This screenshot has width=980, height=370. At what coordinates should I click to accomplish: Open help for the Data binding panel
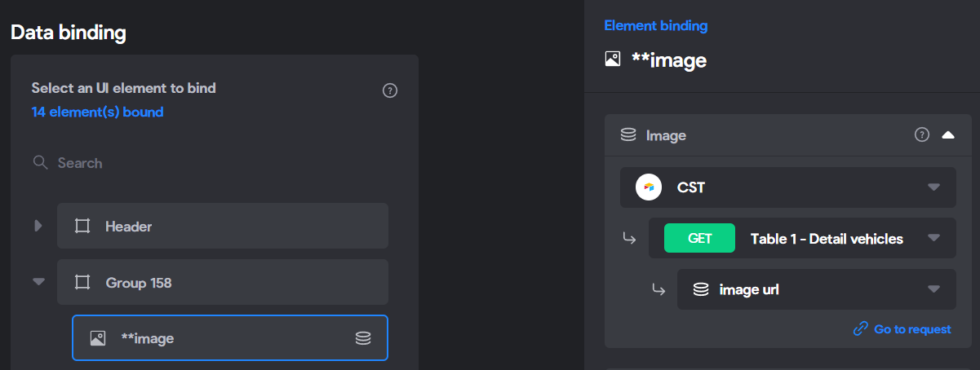click(390, 90)
